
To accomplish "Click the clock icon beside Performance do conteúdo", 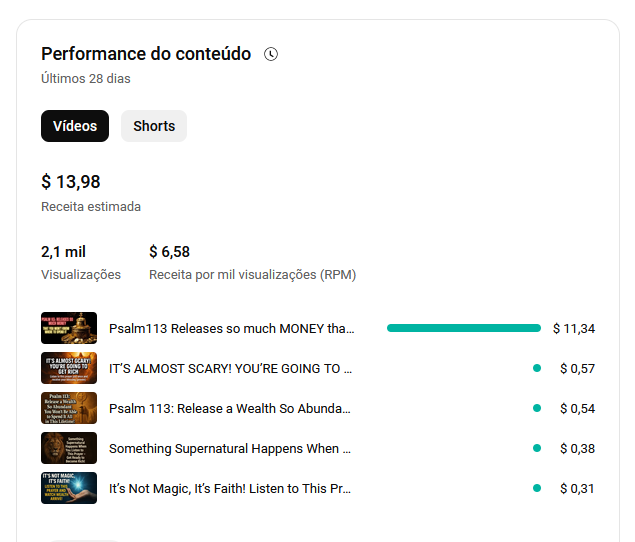I will [271, 54].
